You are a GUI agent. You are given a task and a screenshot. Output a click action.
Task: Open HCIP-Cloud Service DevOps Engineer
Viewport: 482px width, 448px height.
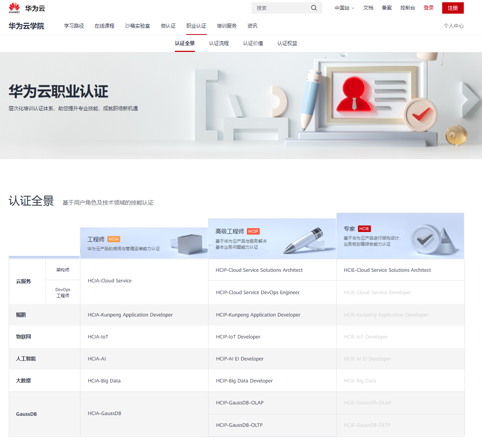258,293
